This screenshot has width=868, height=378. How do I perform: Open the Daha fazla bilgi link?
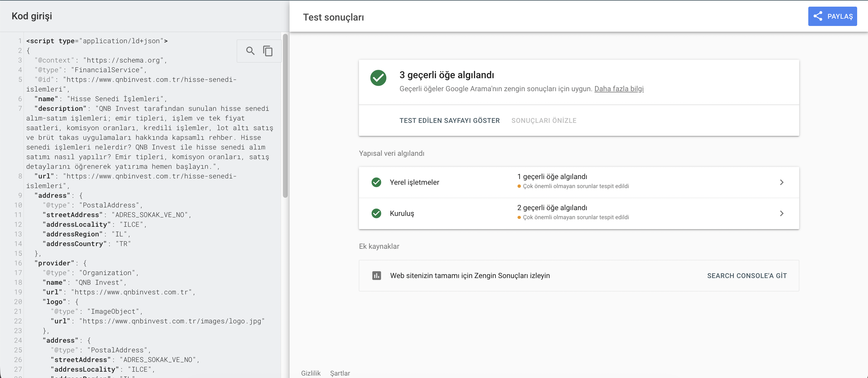(x=619, y=89)
